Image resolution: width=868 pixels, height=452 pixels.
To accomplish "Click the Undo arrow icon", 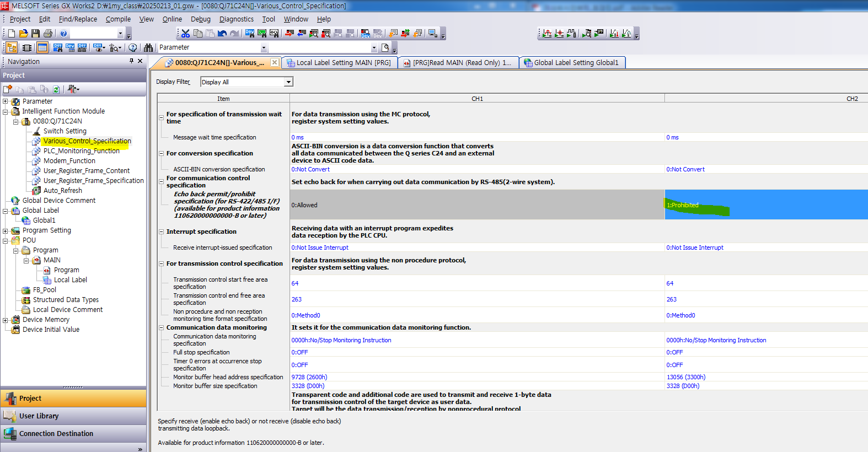I will [222, 34].
